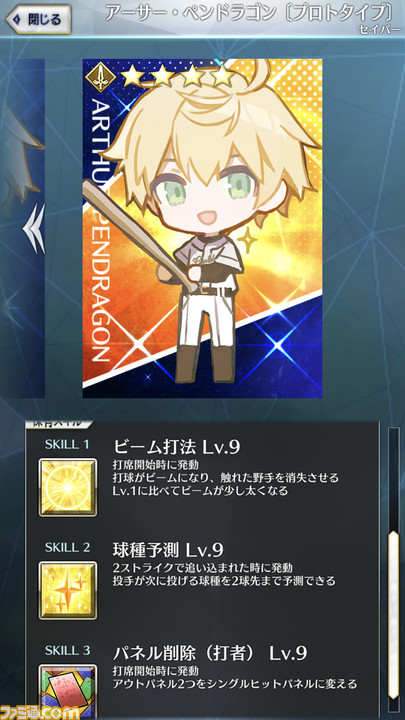Tap the SKILL 3 label

click(x=67, y=650)
